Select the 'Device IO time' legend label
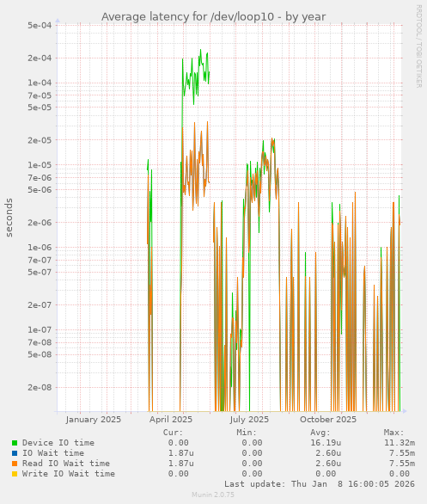427x504 pixels. [x=58, y=443]
